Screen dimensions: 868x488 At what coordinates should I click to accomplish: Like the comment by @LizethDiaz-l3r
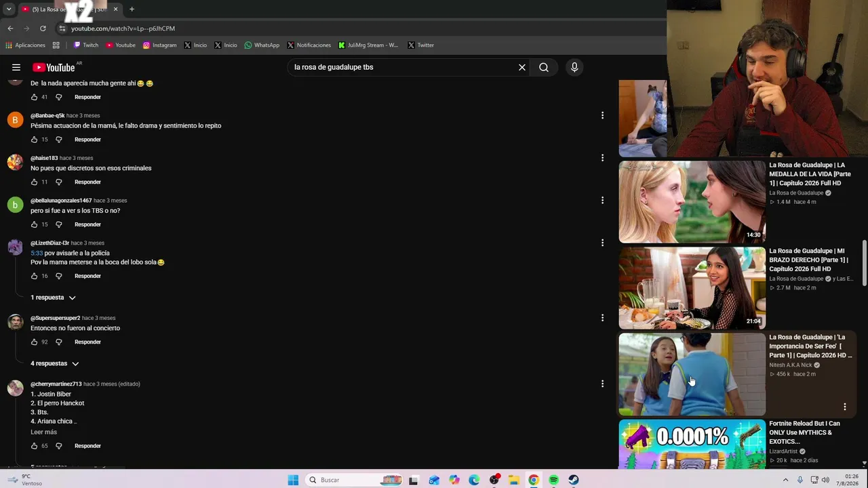(x=35, y=276)
